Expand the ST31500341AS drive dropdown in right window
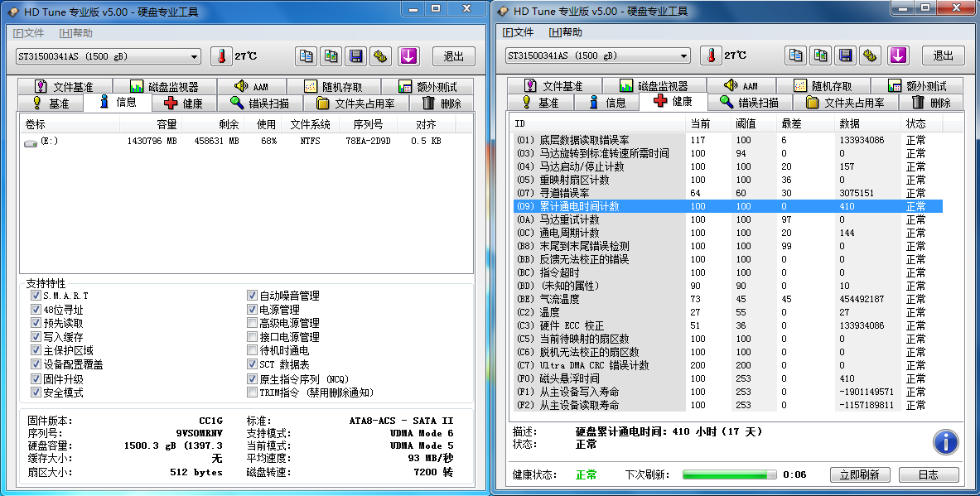 click(x=684, y=55)
